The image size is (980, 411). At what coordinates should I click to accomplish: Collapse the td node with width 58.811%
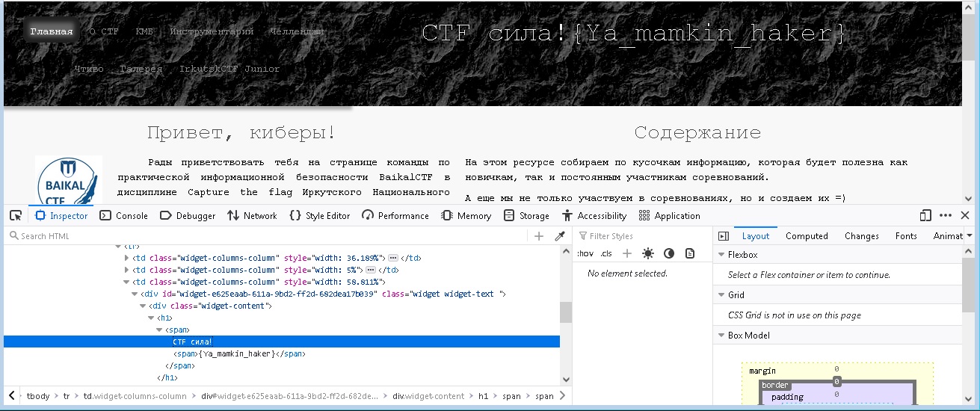click(x=126, y=282)
